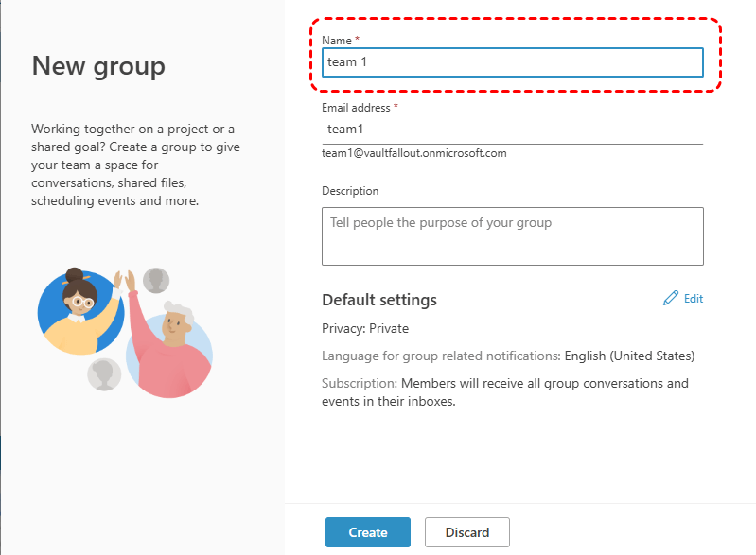Screen dimensions: 756x555
Task: Click the 'Description' field label
Action: [350, 191]
